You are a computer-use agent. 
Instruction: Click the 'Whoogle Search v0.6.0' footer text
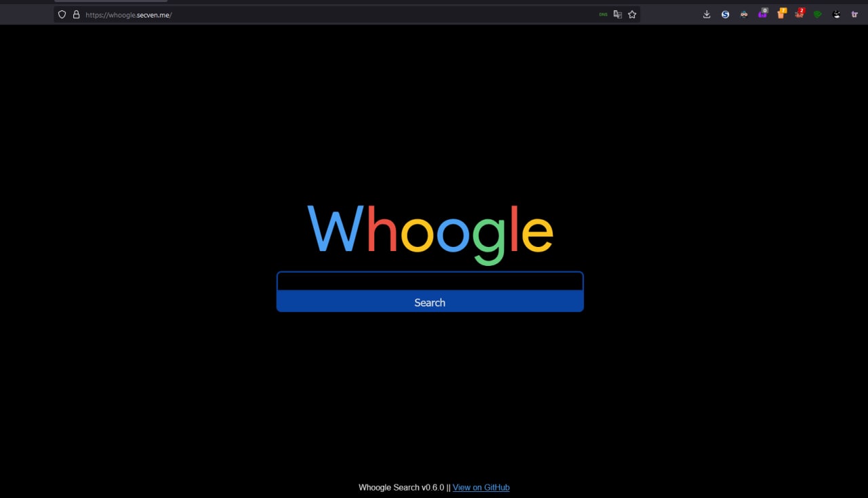tap(401, 487)
